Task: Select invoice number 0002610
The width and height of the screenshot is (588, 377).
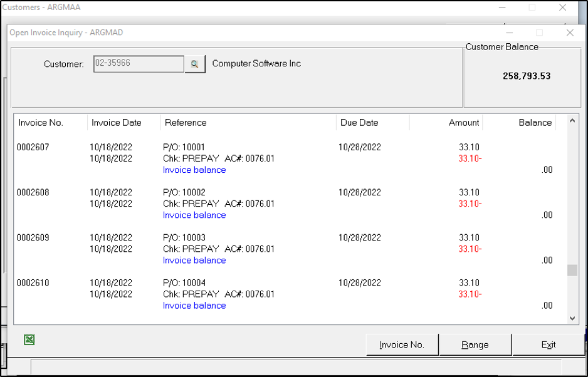Action: click(x=33, y=282)
